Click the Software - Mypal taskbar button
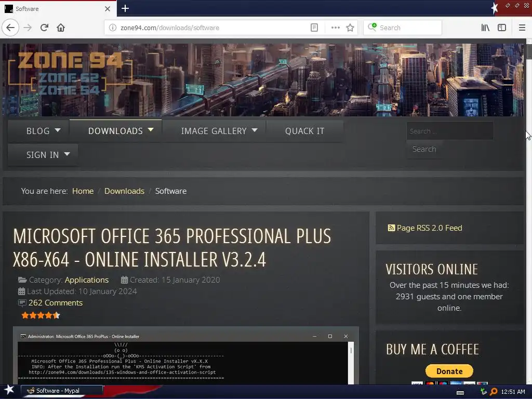The image size is (532, 399). point(62,391)
